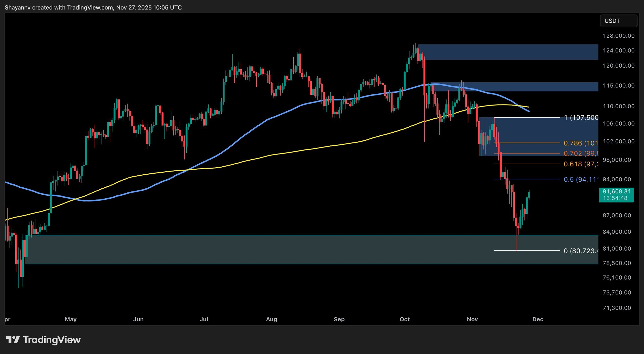Click the USDT currency button

(x=618, y=21)
